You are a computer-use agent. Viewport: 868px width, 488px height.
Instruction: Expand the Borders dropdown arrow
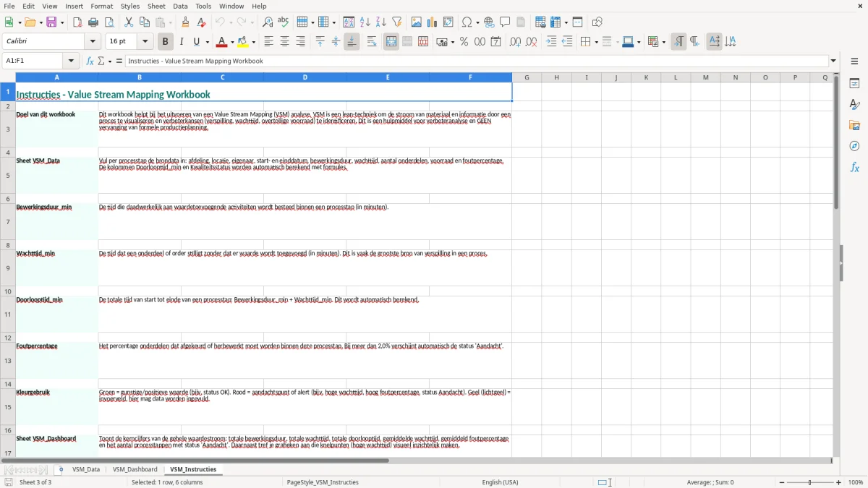596,42
